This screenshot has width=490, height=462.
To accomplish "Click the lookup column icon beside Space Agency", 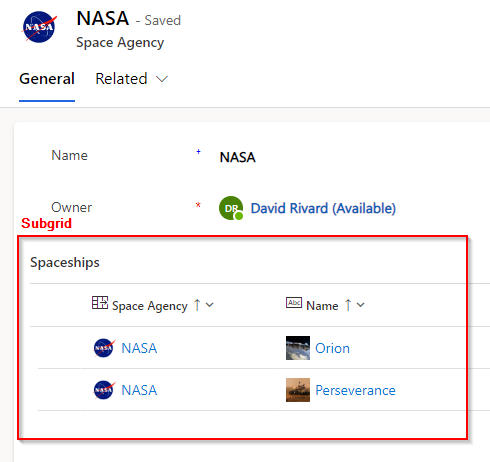I will (x=100, y=303).
